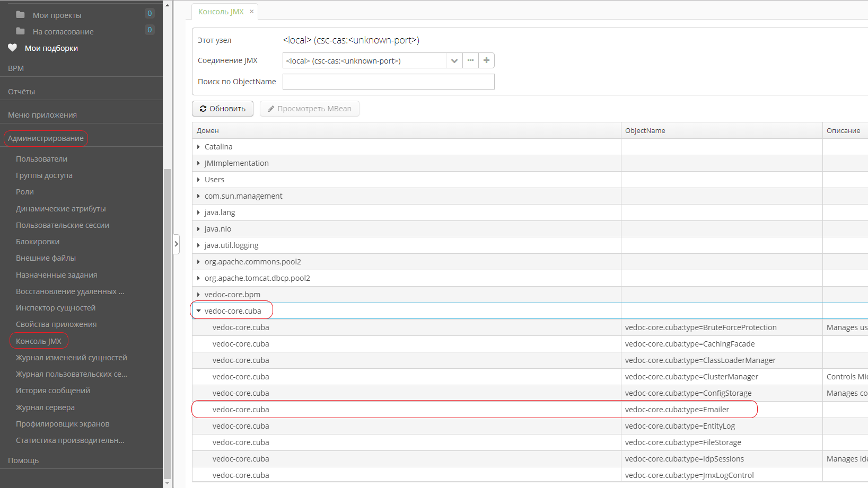Click the Мои проекты folder icon
Viewport: 868px width, 488px height.
[20, 15]
